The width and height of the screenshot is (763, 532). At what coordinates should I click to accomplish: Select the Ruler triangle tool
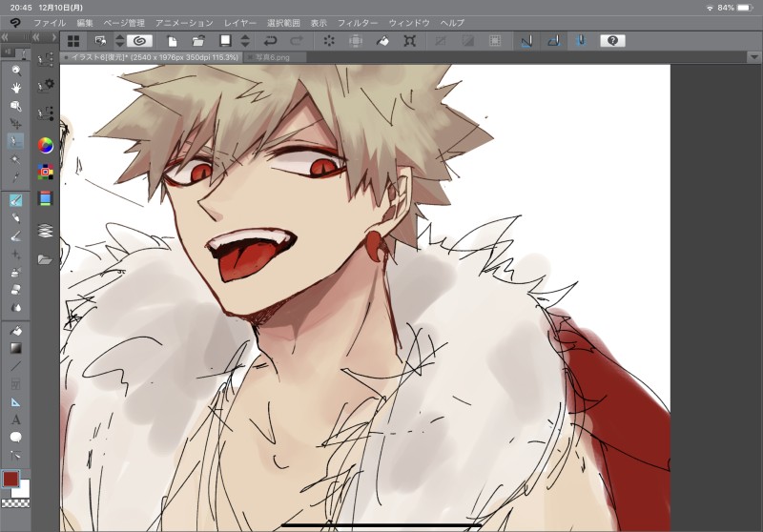click(16, 402)
